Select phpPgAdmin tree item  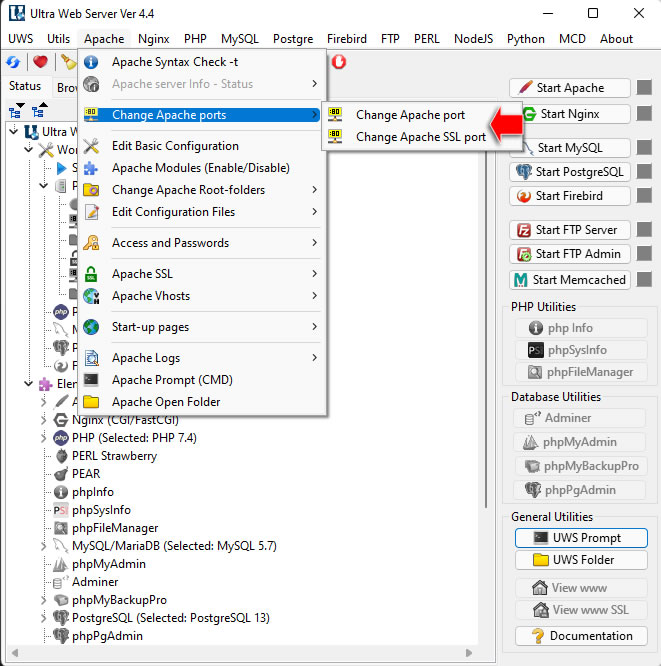click(x=107, y=636)
